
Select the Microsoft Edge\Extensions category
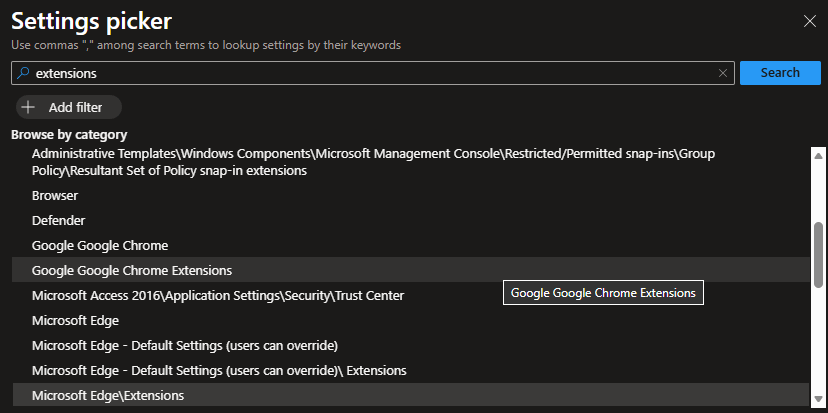point(108,396)
